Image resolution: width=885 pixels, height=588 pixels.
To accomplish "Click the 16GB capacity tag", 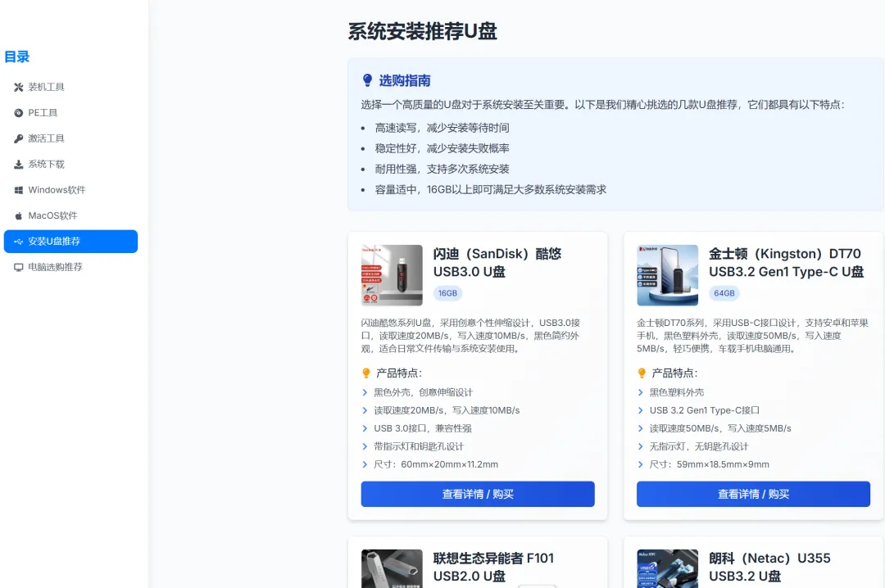I will point(447,293).
